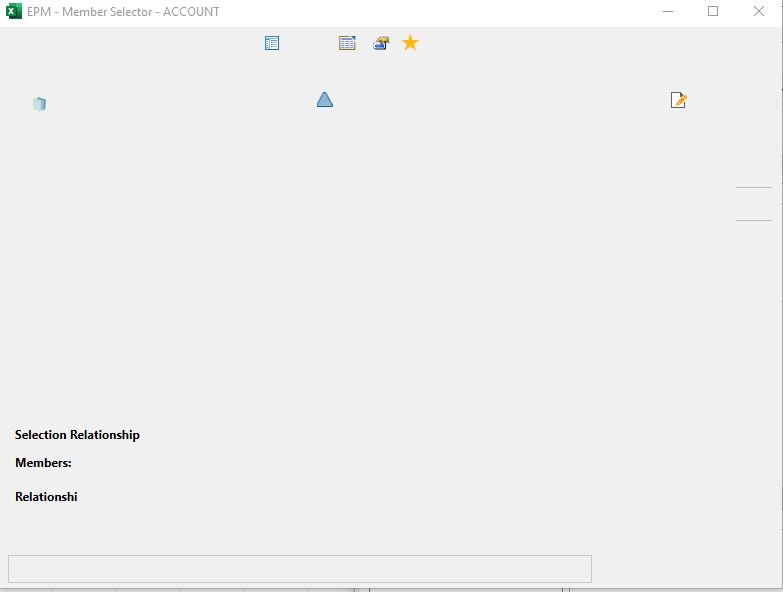This screenshot has width=783, height=592.
Task: Click the toolbar icon with green arrow
Action: 381,43
